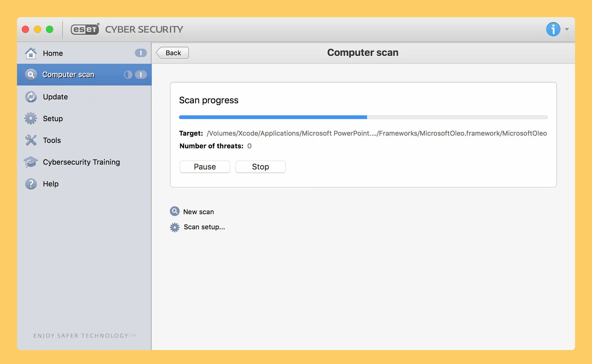Click the Scan setup gear icon
592x364 pixels.
[x=175, y=227]
